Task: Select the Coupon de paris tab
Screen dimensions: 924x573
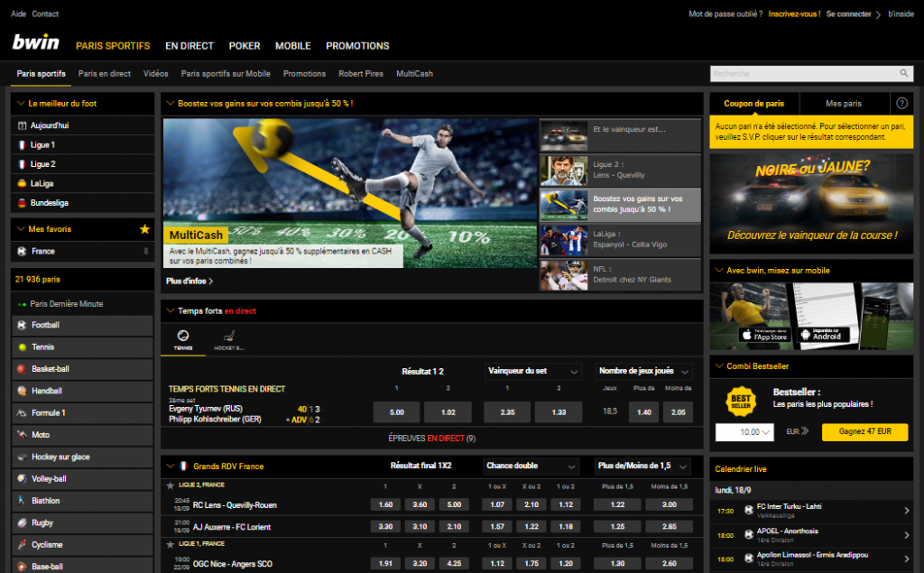Action: tap(754, 103)
